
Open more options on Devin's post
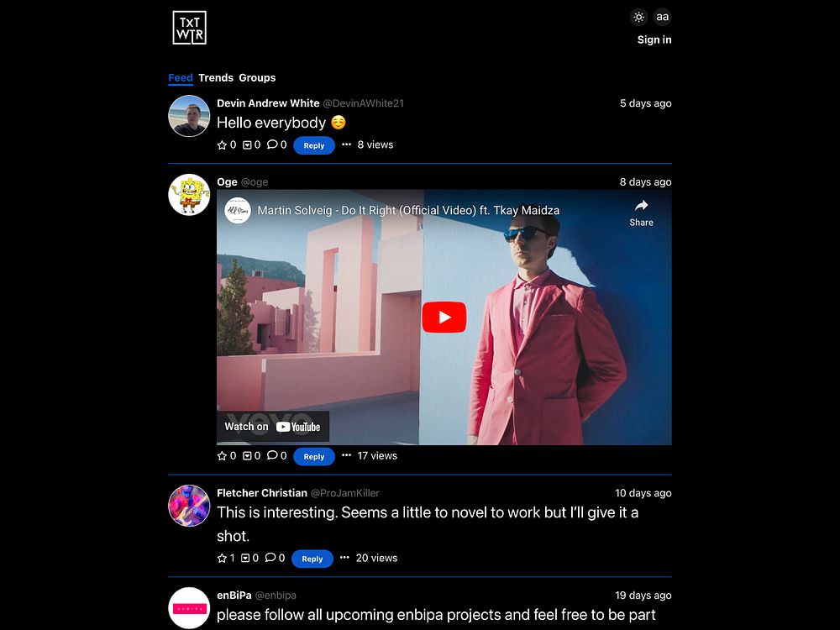pyautogui.click(x=347, y=144)
